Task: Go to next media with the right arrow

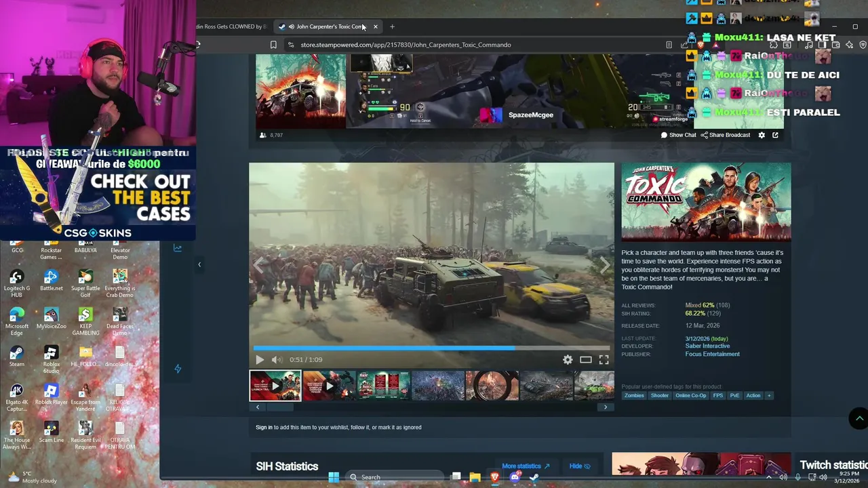Action: point(605,266)
